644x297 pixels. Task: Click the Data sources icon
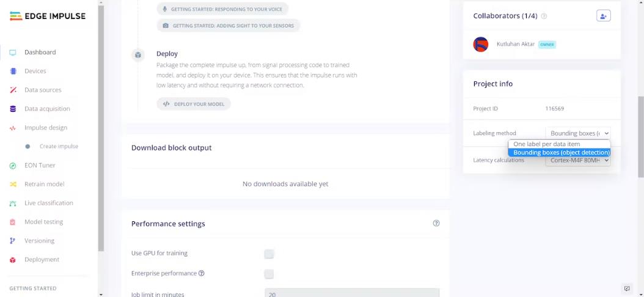[x=13, y=90]
